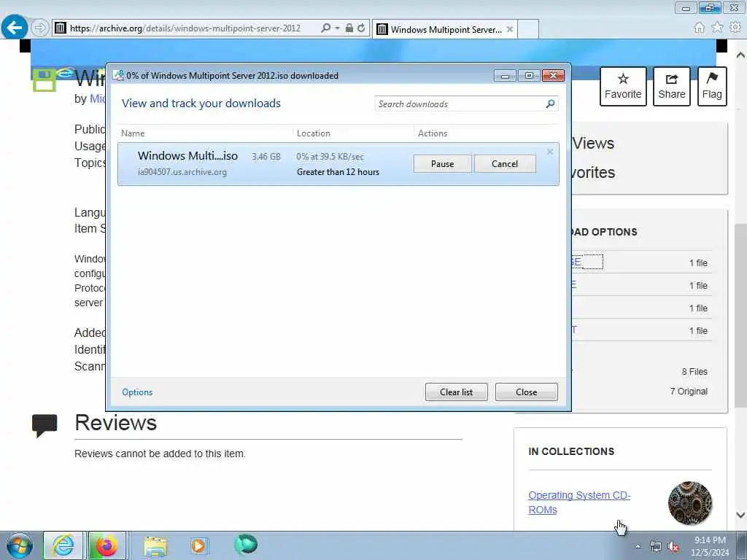Click the Operating System CD-ROMs gear thumbnail

coord(690,503)
